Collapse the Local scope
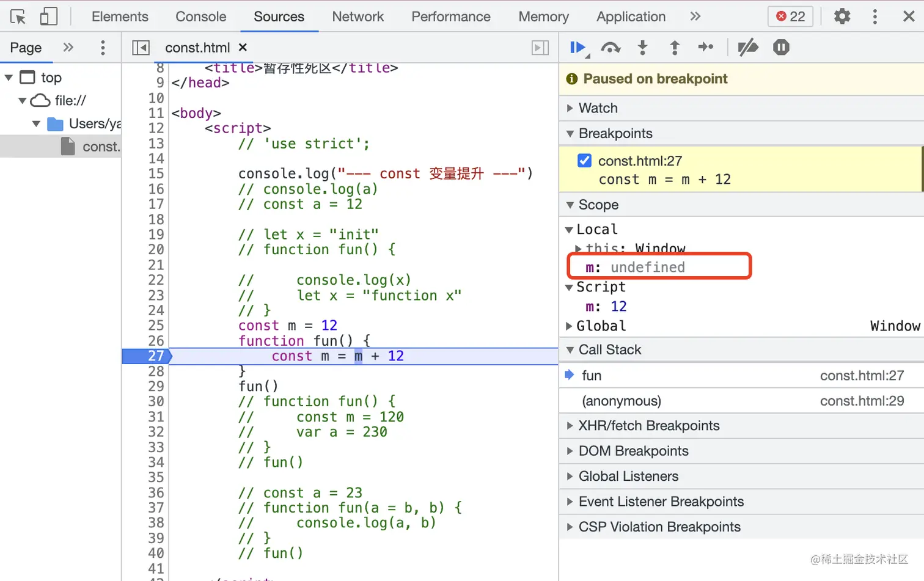 tap(569, 230)
